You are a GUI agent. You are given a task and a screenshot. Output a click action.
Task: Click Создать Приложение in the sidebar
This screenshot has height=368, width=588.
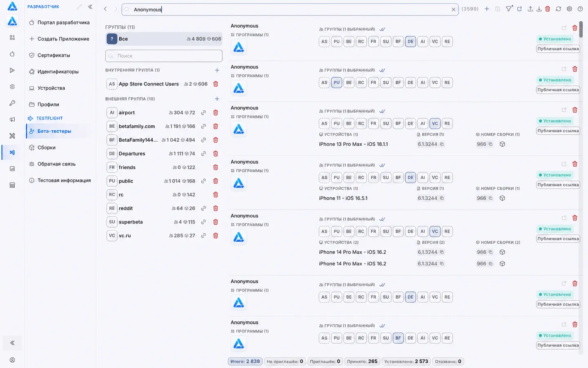tap(59, 39)
